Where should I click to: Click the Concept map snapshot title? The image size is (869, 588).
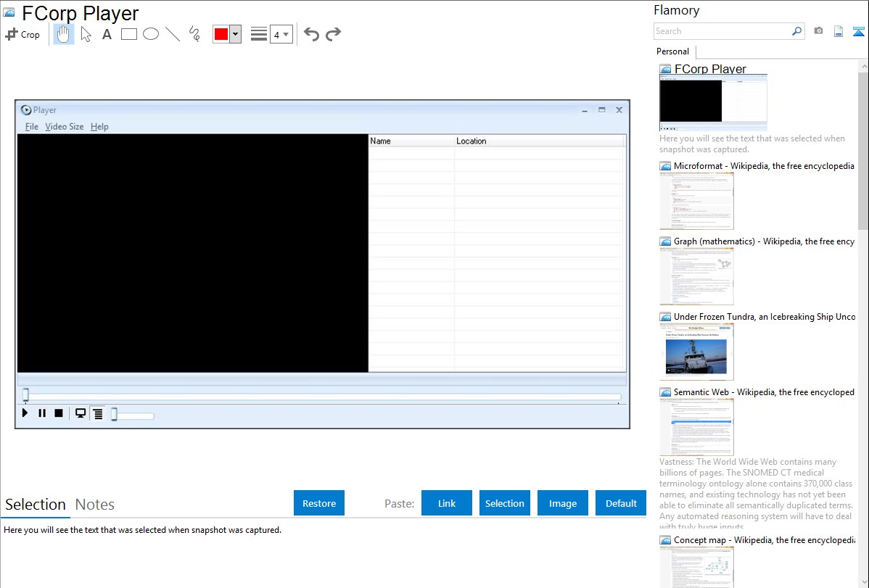coord(764,539)
